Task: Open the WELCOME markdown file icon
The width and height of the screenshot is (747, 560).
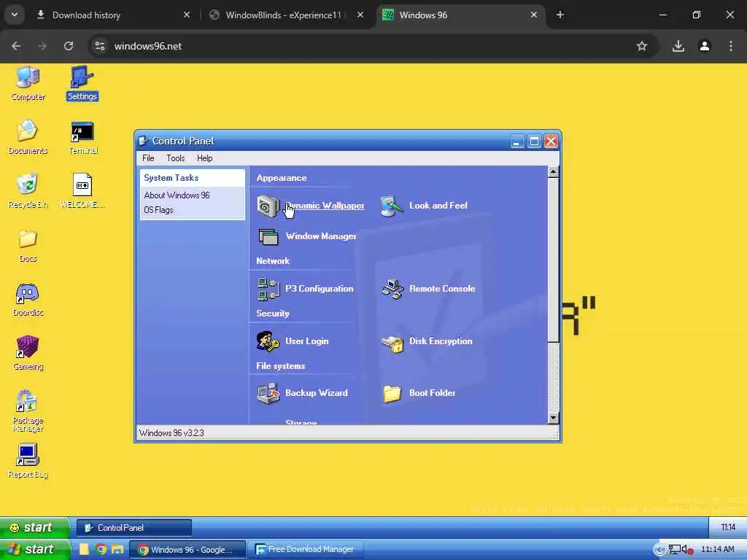Action: pyautogui.click(x=82, y=191)
